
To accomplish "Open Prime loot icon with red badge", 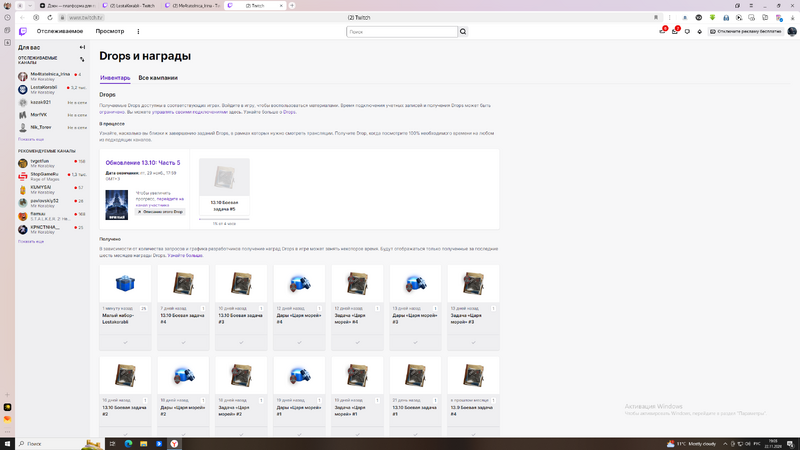I will tap(663, 32).
